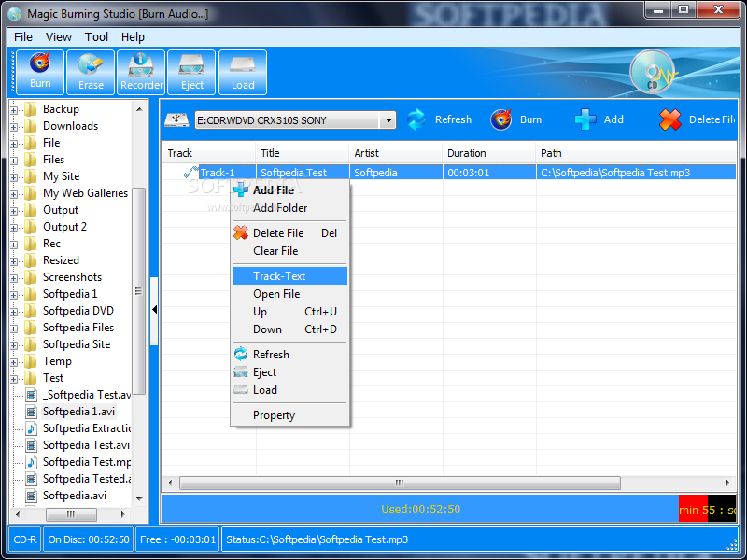Click the blue plus Add icon
Image resolution: width=747 pixels, height=560 pixels.
[x=585, y=119]
